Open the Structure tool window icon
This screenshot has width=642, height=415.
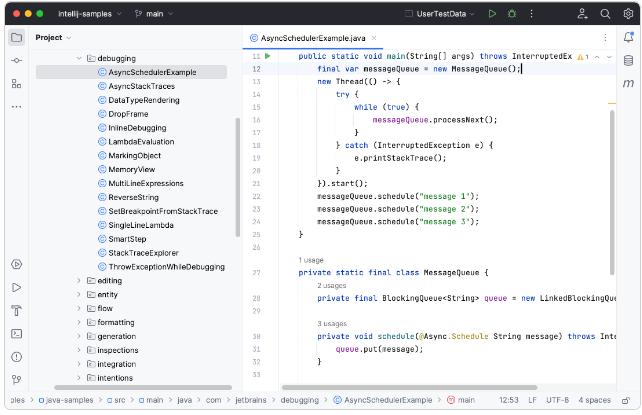tap(16, 84)
